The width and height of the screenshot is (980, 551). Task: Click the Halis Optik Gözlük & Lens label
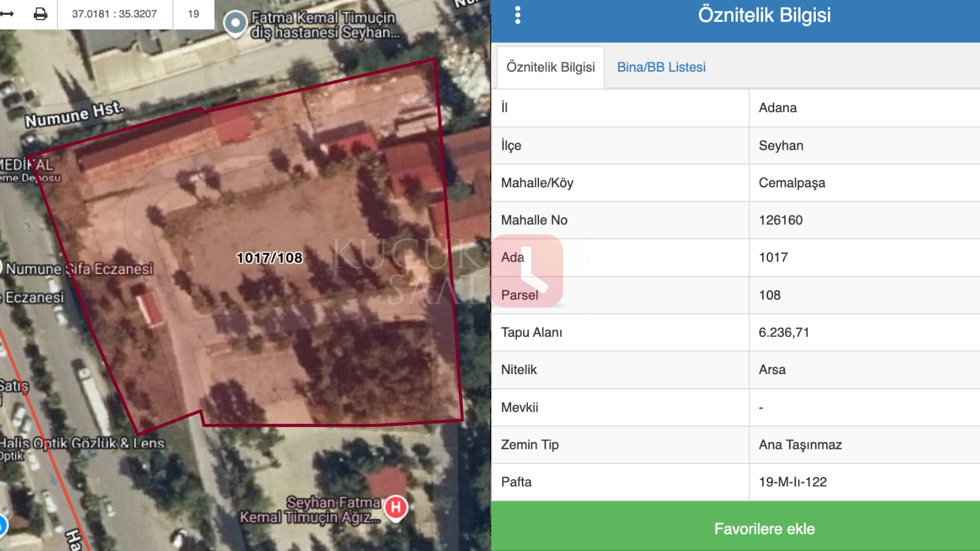(x=83, y=443)
